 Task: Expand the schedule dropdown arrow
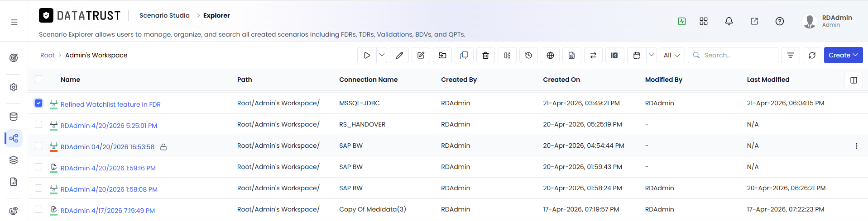pos(652,55)
